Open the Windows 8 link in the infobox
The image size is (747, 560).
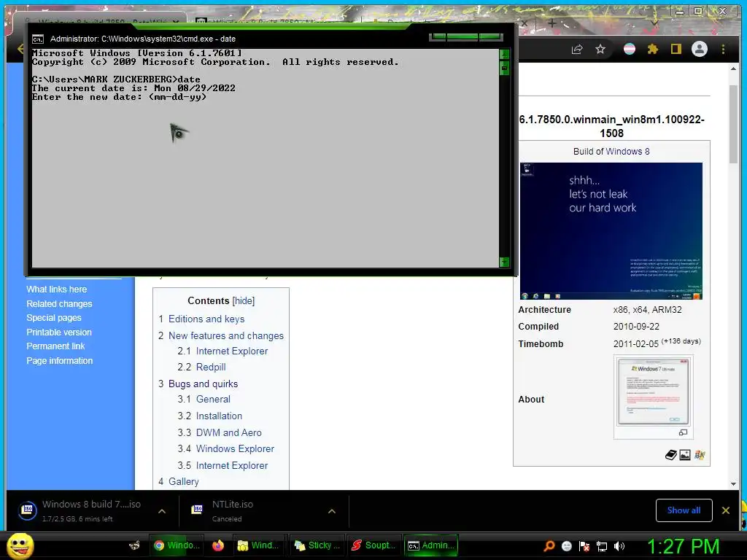[x=627, y=152]
